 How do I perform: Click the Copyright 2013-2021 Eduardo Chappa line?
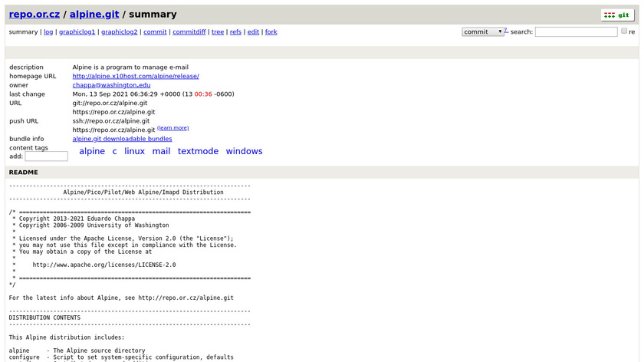[77, 219]
